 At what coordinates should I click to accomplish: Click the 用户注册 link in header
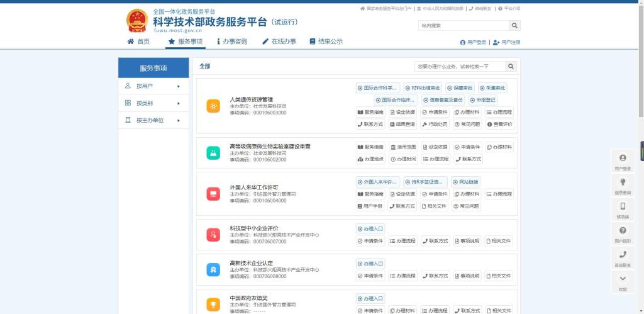pyautogui.click(x=507, y=42)
